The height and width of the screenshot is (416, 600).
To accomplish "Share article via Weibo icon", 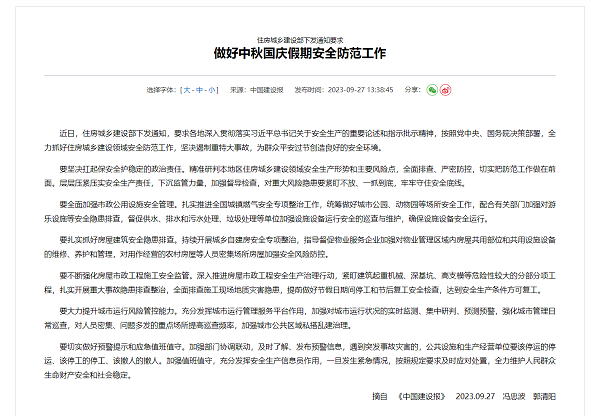I will (445, 90).
